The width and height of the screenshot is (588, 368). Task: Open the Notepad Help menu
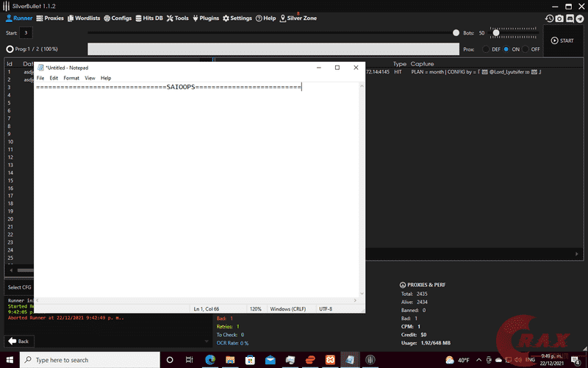point(106,78)
